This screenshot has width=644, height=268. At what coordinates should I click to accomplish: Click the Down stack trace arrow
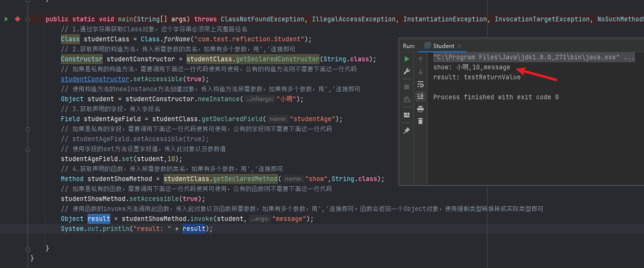pos(420,72)
